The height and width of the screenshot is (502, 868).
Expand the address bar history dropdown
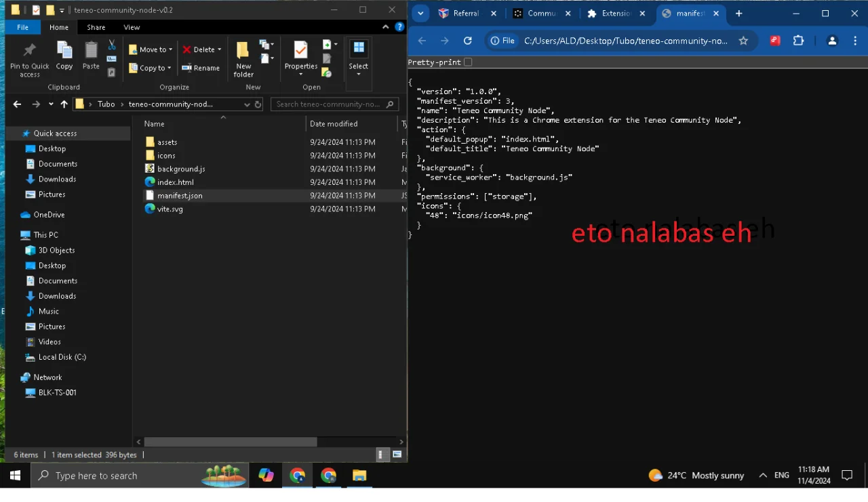point(248,104)
